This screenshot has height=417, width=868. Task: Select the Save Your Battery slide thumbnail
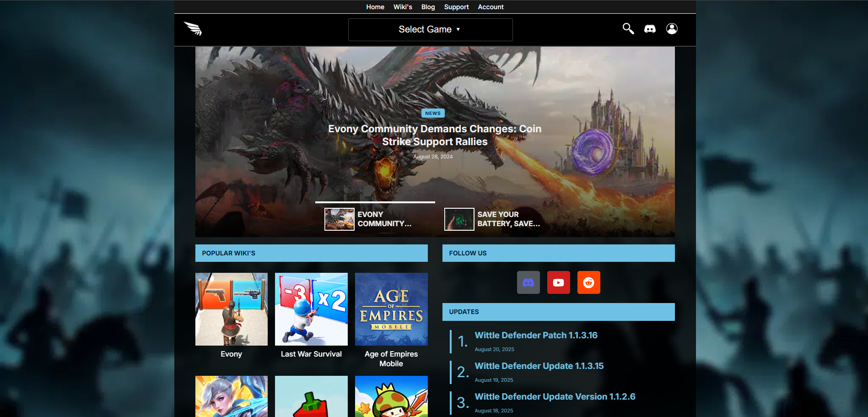coord(459,219)
